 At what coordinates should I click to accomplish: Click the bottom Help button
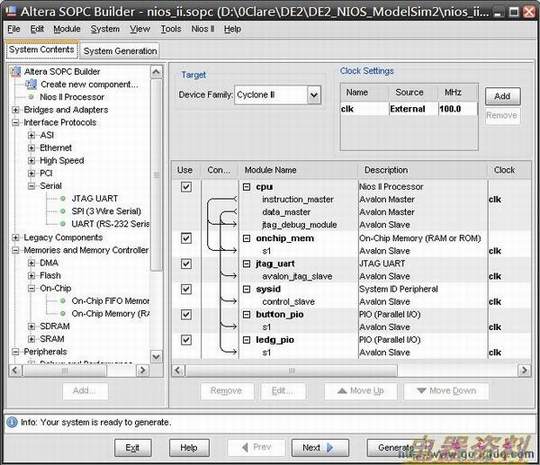(x=189, y=447)
